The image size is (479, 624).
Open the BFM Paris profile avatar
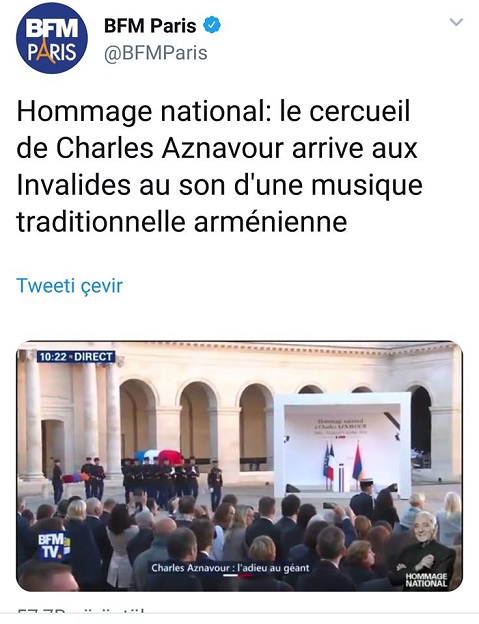coord(52,39)
